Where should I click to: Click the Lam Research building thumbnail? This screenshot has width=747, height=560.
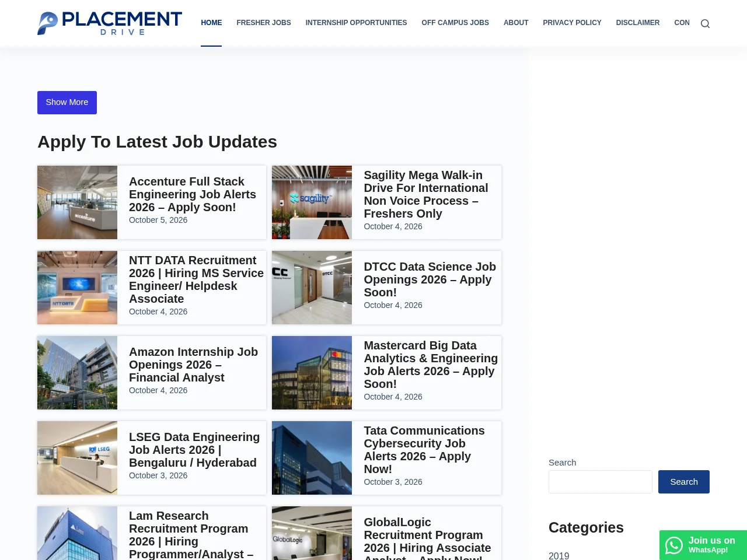coord(77,533)
